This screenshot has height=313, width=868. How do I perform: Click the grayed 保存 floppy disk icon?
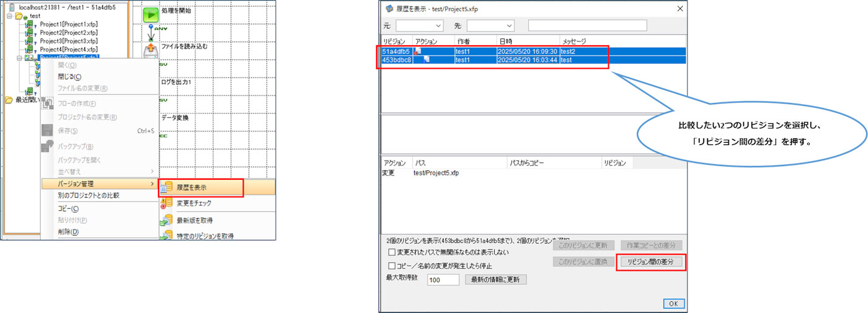[47, 131]
